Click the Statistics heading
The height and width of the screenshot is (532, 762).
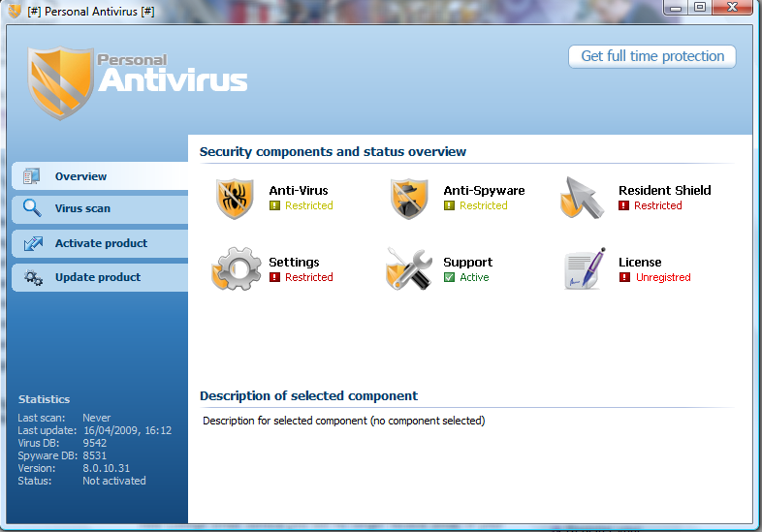(x=44, y=399)
